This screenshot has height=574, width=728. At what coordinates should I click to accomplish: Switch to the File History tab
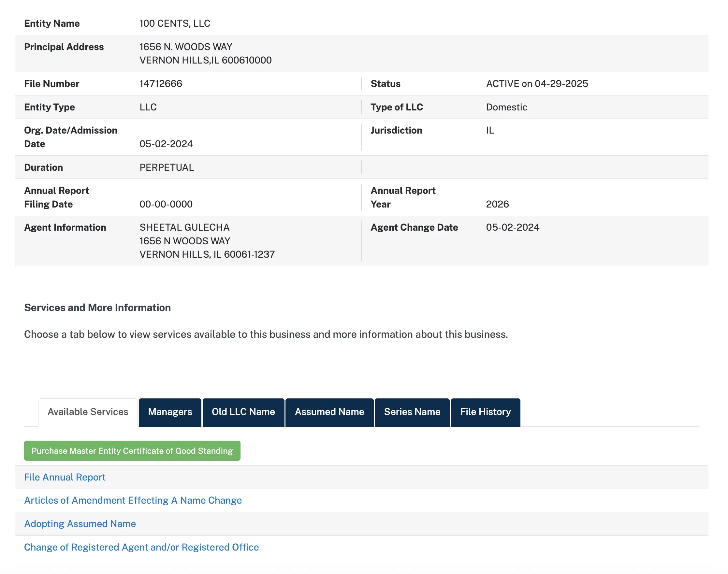pyautogui.click(x=485, y=412)
